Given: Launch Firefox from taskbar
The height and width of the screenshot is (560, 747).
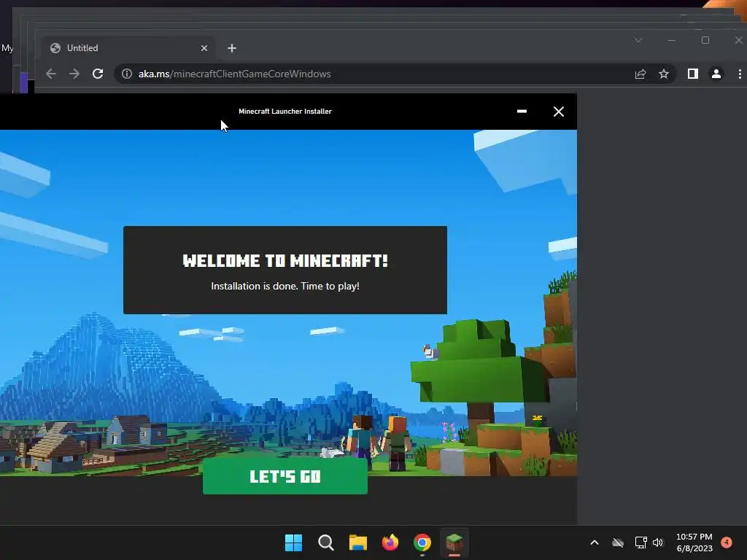Looking at the screenshot, I should tap(390, 542).
